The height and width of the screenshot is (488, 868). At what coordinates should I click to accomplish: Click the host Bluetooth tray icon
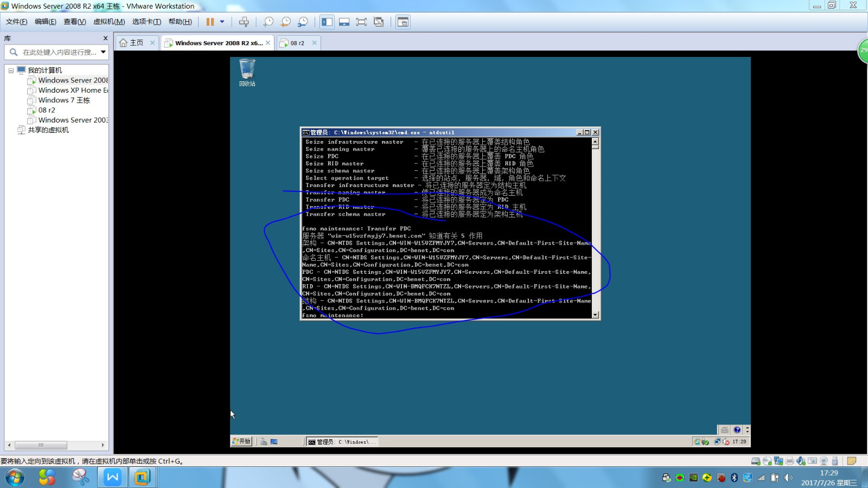click(734, 478)
